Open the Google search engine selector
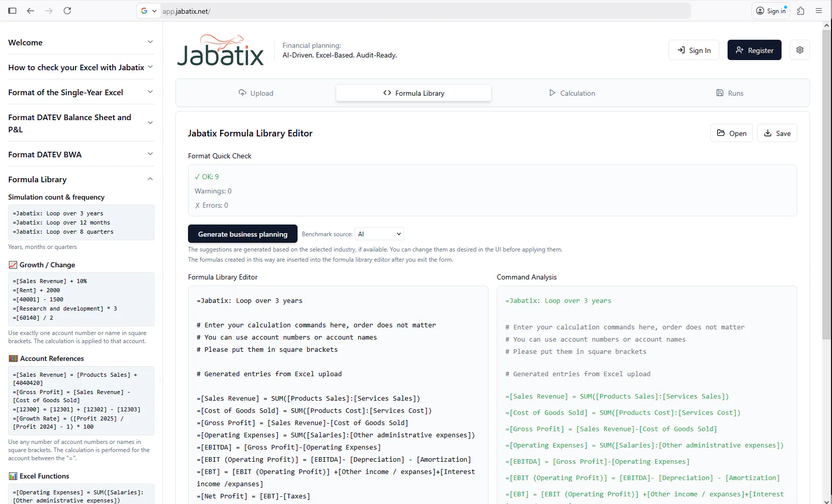The height and width of the screenshot is (504, 832). (x=148, y=11)
